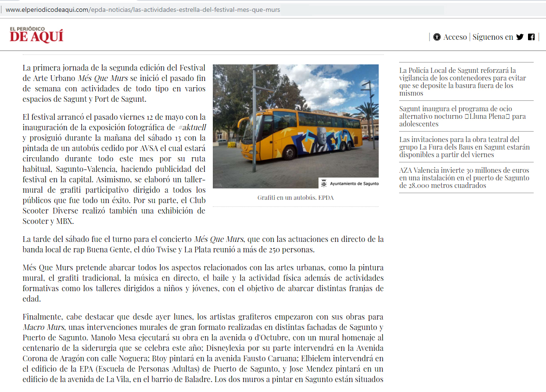Image resolution: width=546 pixels, height=392 pixels.
Task: Click the 'Grafiti en un autobús' caption
Action: [x=295, y=197]
